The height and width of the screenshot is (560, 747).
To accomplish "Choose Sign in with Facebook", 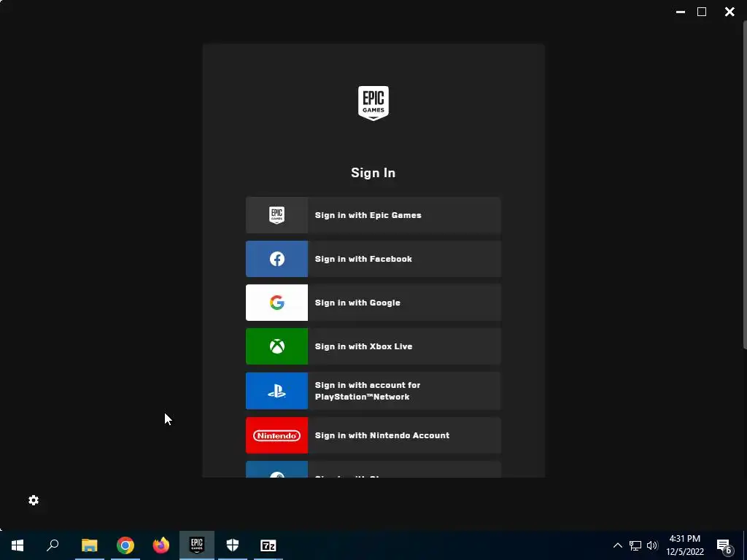I will pos(373,259).
